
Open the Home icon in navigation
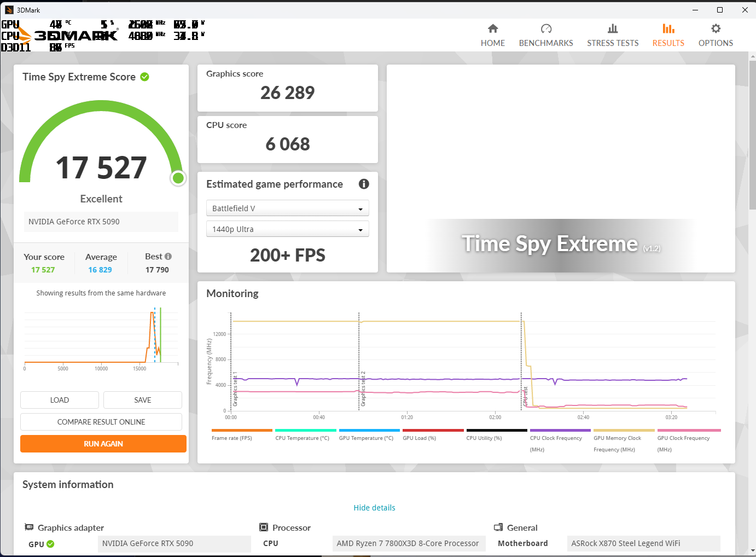tap(493, 29)
